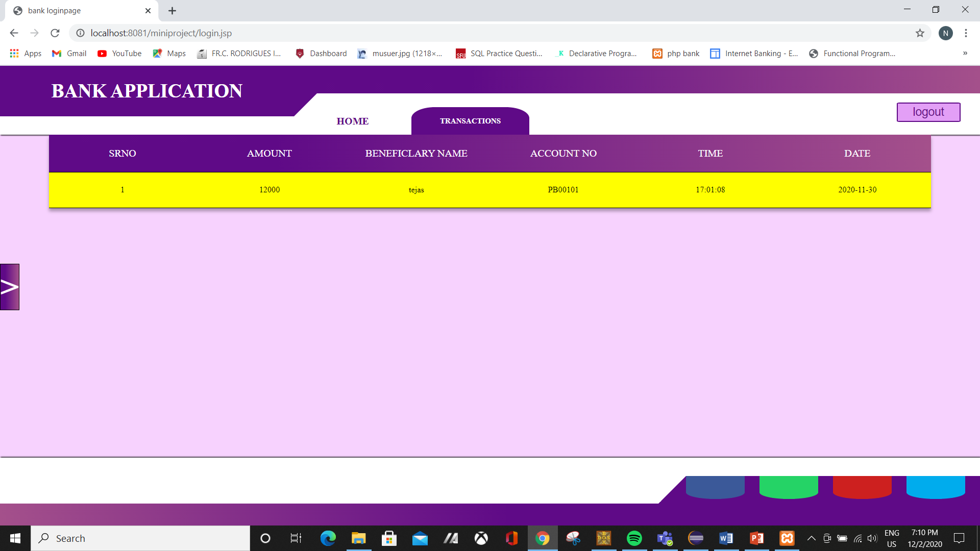The height and width of the screenshot is (551, 980).
Task: Open the Internet Banking bookmark
Action: coord(754,53)
